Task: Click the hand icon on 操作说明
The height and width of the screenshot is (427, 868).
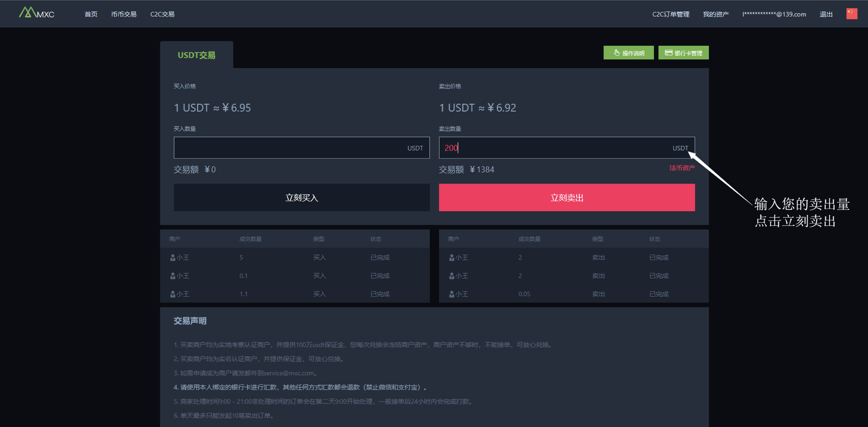Action: point(617,53)
